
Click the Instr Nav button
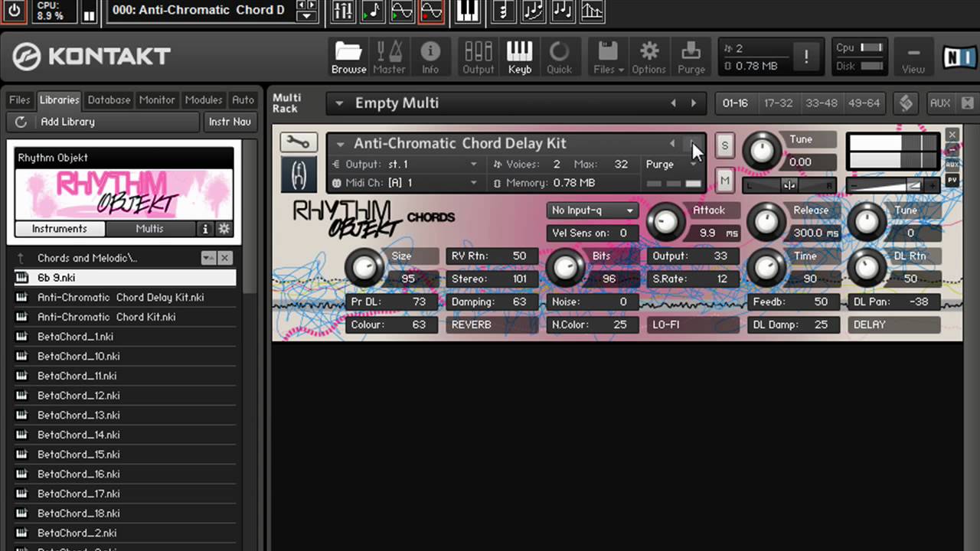click(x=230, y=122)
